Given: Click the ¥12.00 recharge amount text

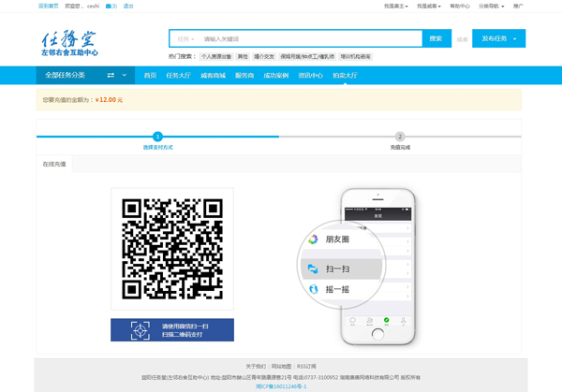Looking at the screenshot, I should 109,100.
